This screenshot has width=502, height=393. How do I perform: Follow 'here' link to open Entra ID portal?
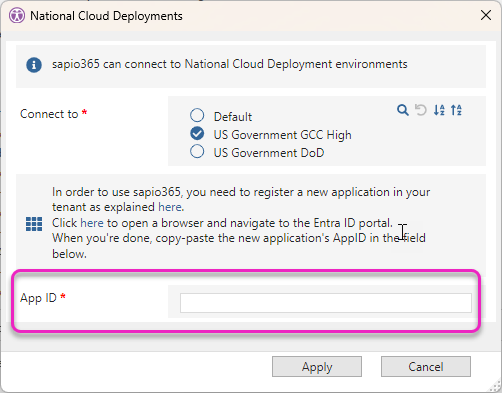click(x=92, y=223)
